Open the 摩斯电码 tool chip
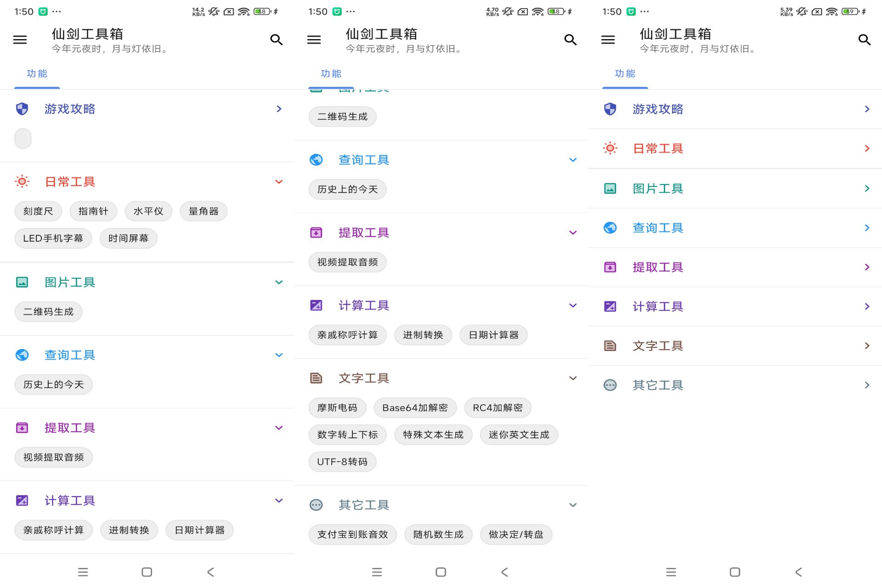This screenshot has width=882, height=588. pyautogui.click(x=337, y=407)
